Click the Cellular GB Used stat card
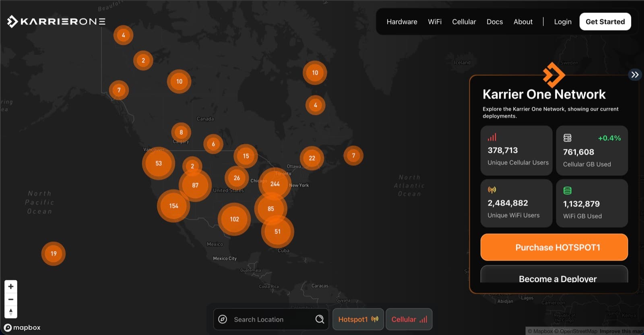 [592, 151]
